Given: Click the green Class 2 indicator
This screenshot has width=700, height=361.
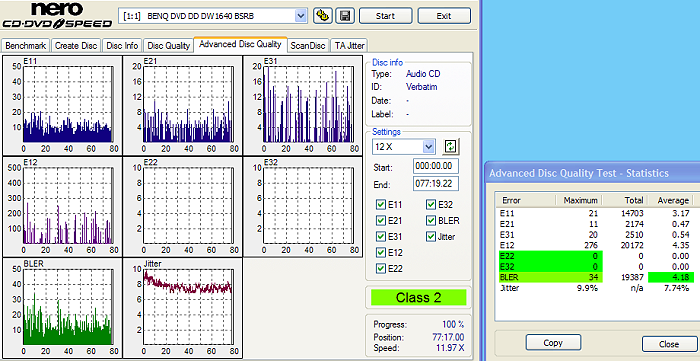Looking at the screenshot, I should (x=418, y=298).
